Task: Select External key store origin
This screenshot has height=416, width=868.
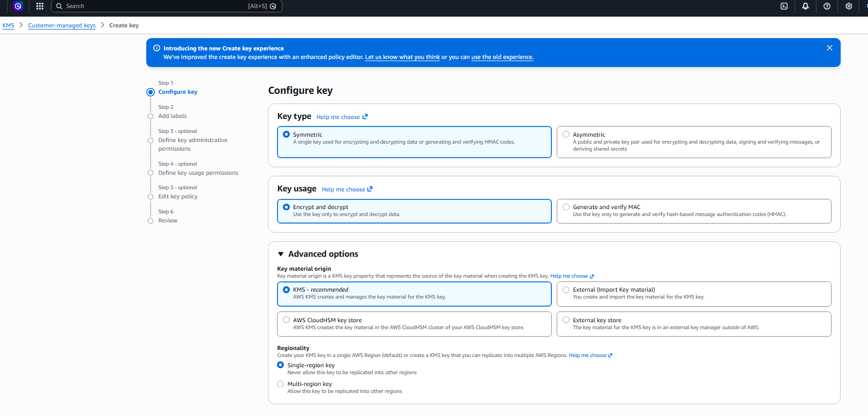Action: pos(694,324)
